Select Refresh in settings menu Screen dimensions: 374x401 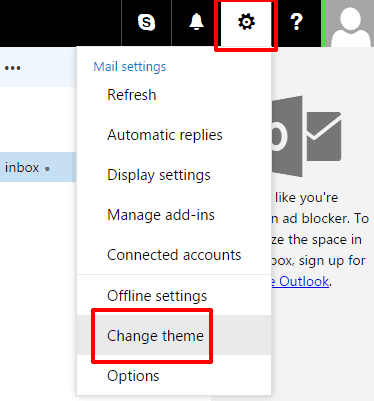click(x=132, y=95)
